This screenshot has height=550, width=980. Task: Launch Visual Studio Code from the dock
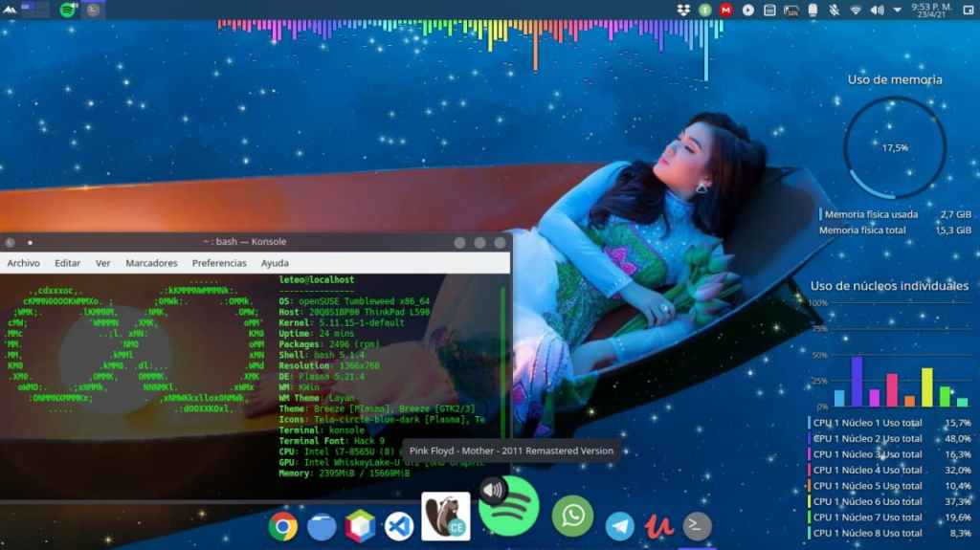tap(398, 525)
